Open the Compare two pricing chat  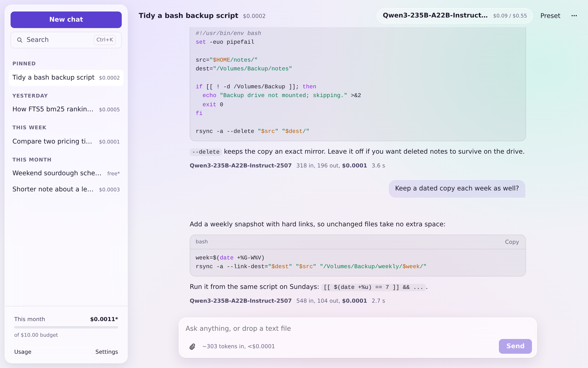pyautogui.click(x=66, y=141)
